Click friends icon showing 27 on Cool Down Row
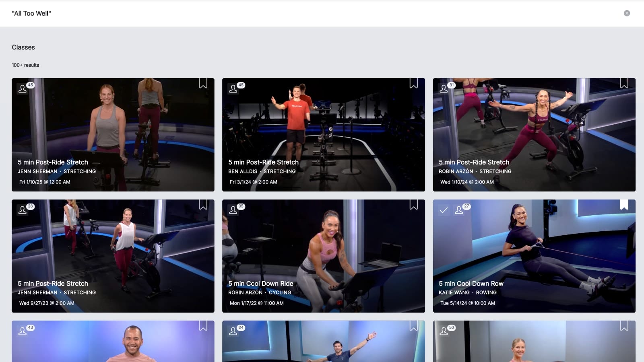Image resolution: width=644 pixels, height=362 pixels. coord(459,210)
